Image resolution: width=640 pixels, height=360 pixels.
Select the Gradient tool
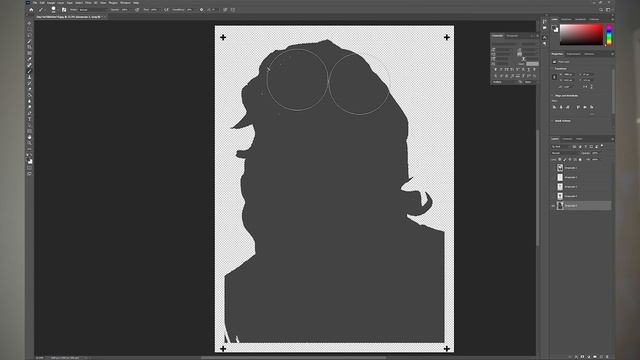(x=29, y=95)
